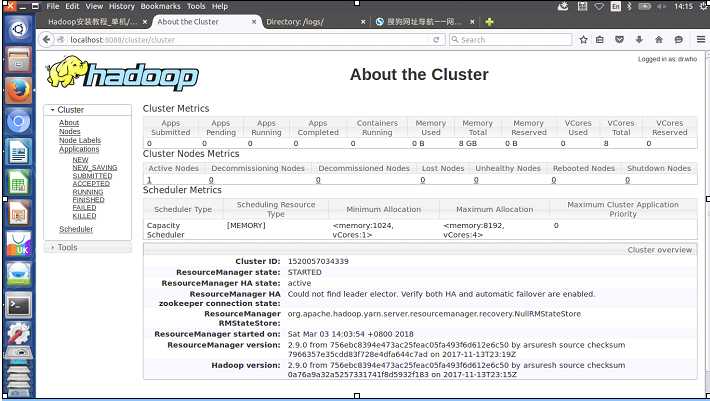
Task: Open the downloads arrow icon
Action: coord(639,40)
